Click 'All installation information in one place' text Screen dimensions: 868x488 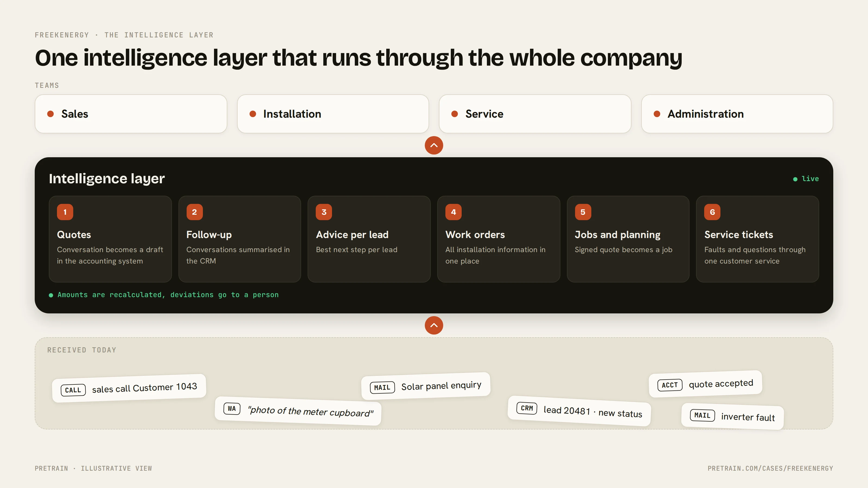pos(495,255)
